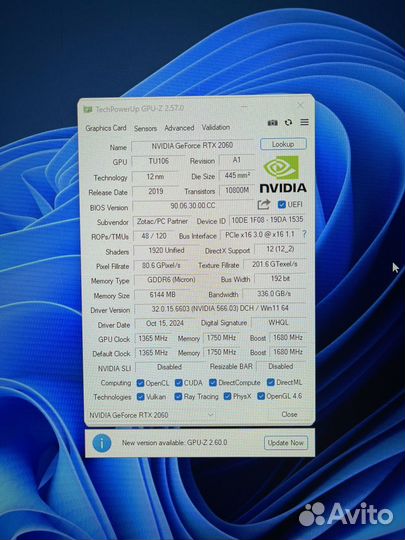This screenshot has width=405, height=540.
Task: Click the Default Clock field 1365 MHz
Action: coord(153,353)
